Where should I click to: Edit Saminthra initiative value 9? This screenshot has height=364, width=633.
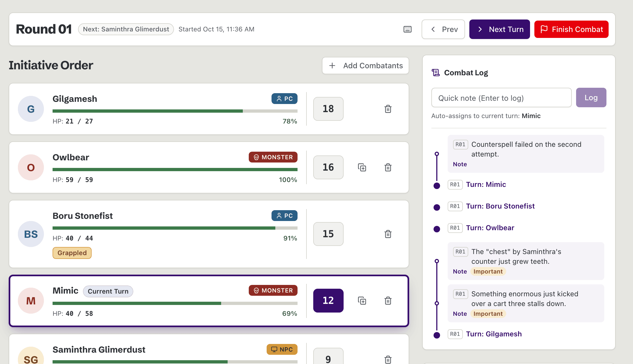click(328, 356)
